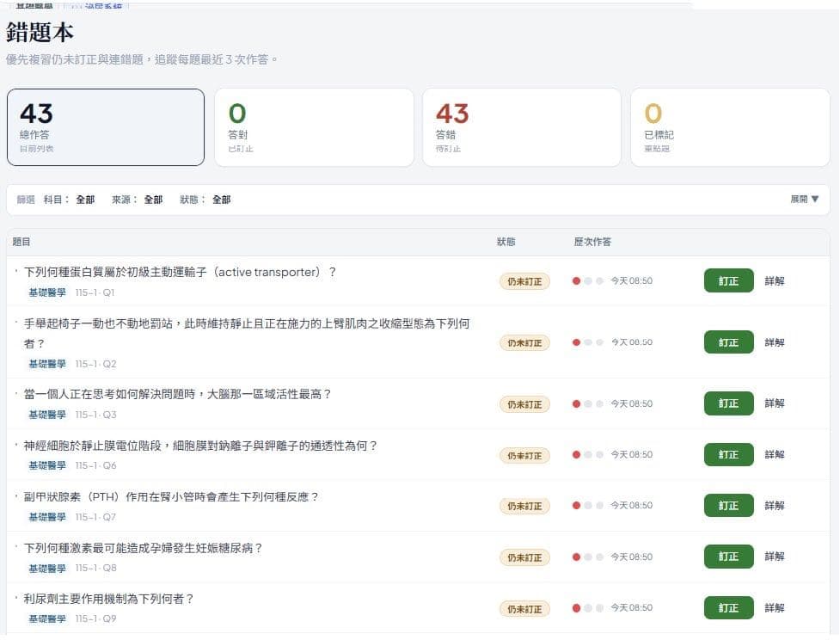Click 仍未訂正 badge on Q8 row

[524, 558]
